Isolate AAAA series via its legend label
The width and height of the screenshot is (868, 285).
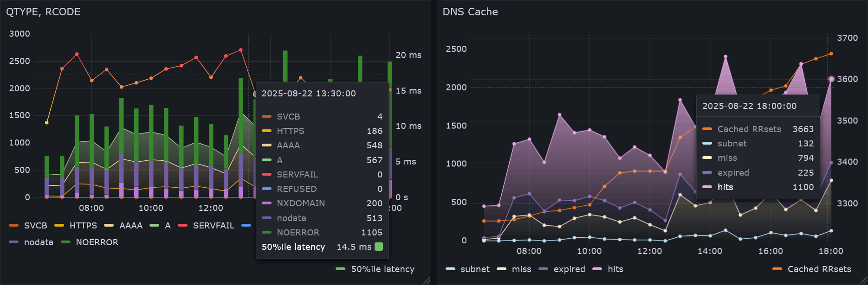[x=131, y=226]
